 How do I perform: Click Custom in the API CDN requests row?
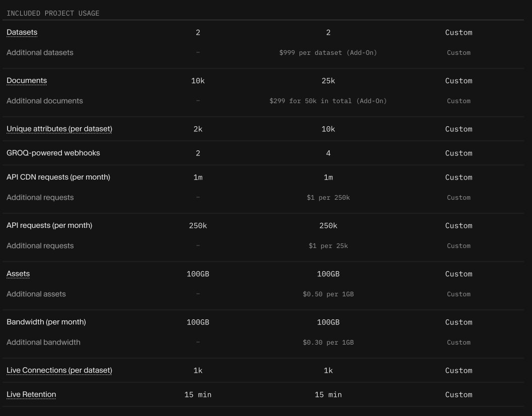(x=459, y=178)
